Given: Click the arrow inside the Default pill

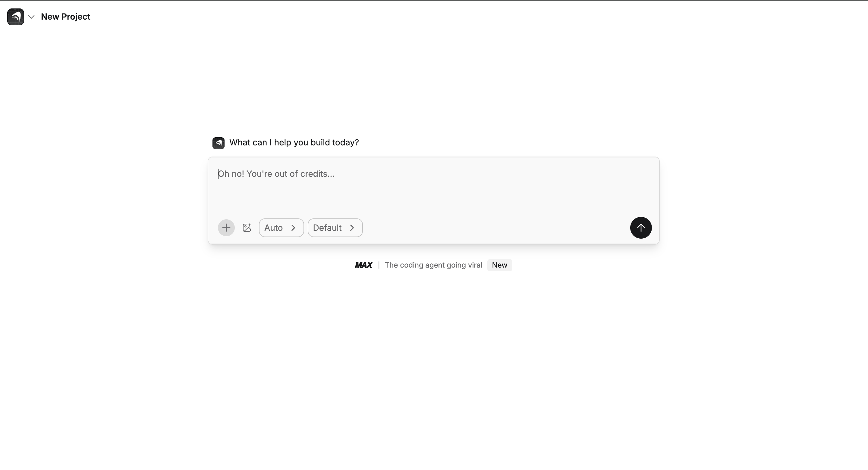Looking at the screenshot, I should point(352,228).
